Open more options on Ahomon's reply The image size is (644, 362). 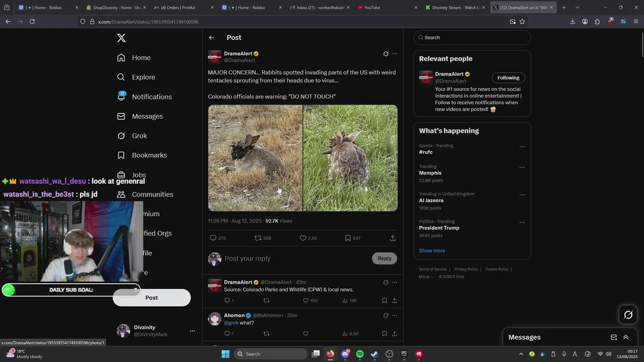394,316
